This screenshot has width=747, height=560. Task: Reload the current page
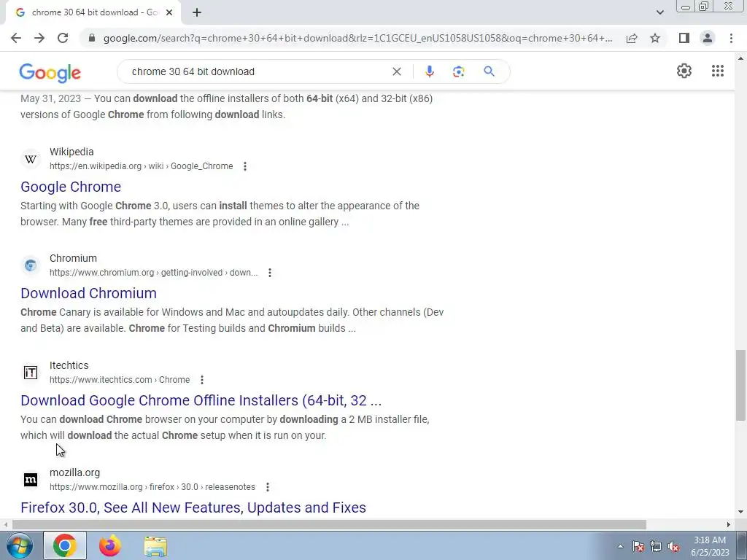tap(63, 38)
